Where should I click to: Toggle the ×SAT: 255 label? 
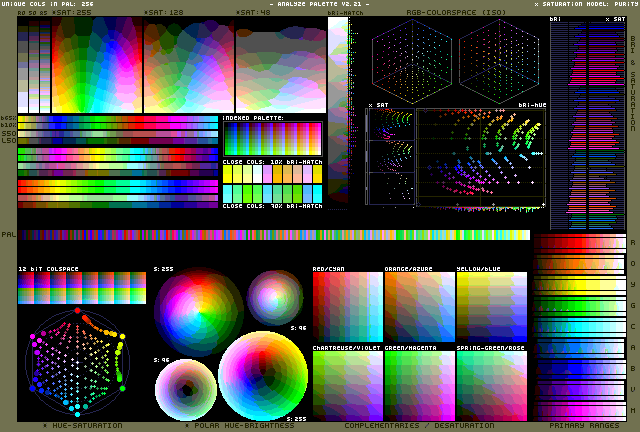tap(72, 12)
